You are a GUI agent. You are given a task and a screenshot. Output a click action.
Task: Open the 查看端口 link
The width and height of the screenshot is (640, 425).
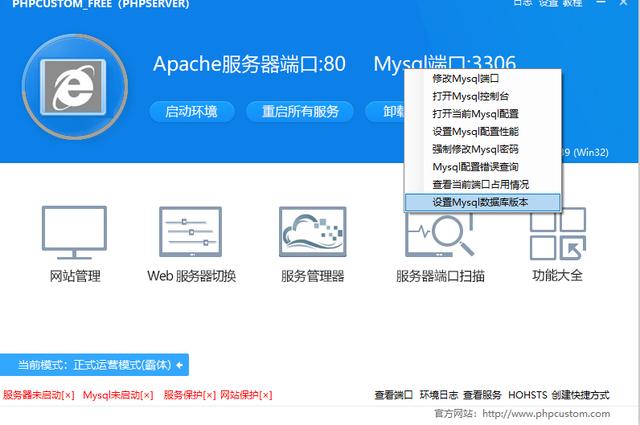393,395
